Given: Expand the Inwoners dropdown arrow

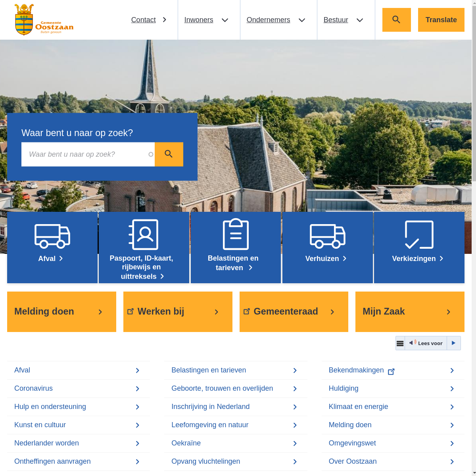Looking at the screenshot, I should [225, 20].
